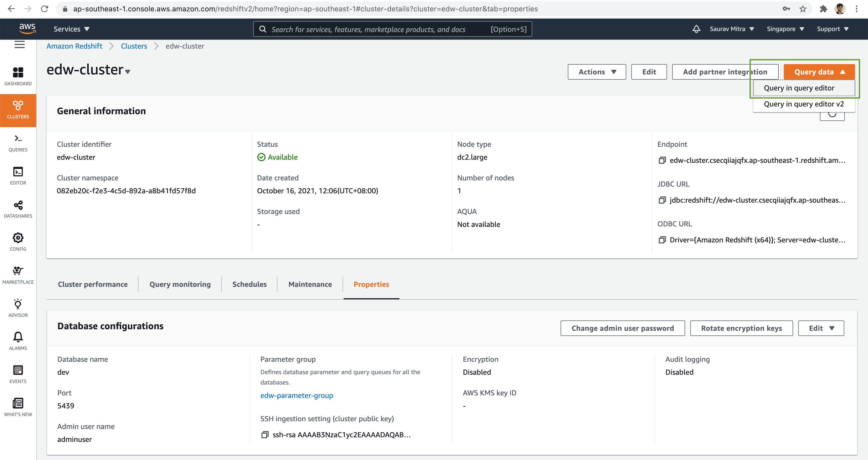The image size is (868, 460).
Task: Open the Datashares sidebar icon
Action: point(18,209)
